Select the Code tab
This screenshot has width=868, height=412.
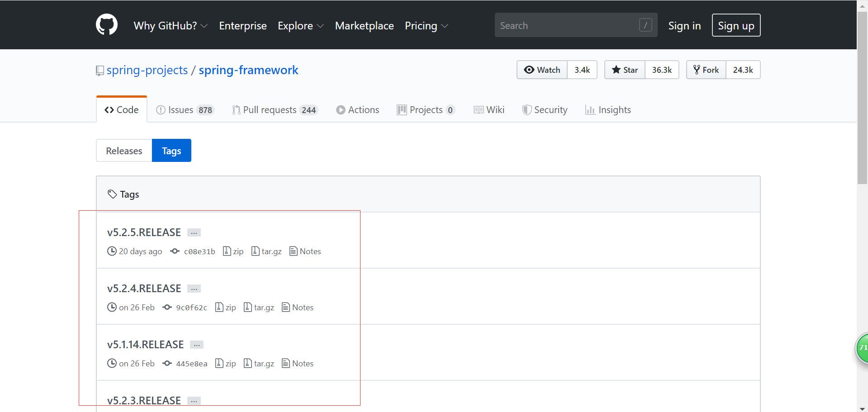click(x=122, y=109)
